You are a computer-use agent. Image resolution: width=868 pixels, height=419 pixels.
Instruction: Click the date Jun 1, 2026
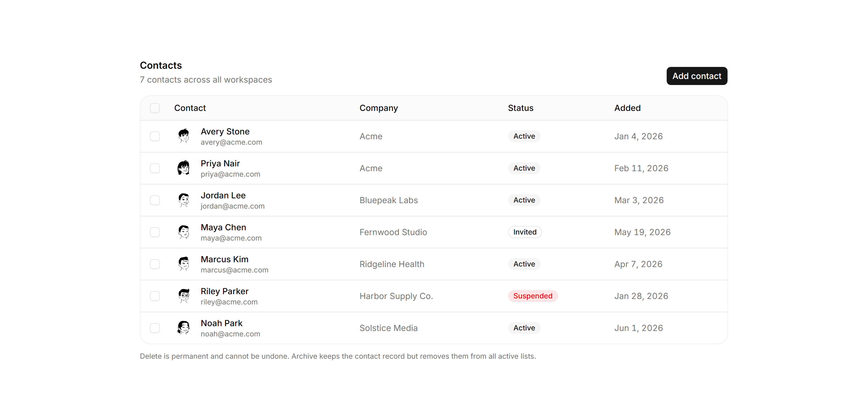639,328
